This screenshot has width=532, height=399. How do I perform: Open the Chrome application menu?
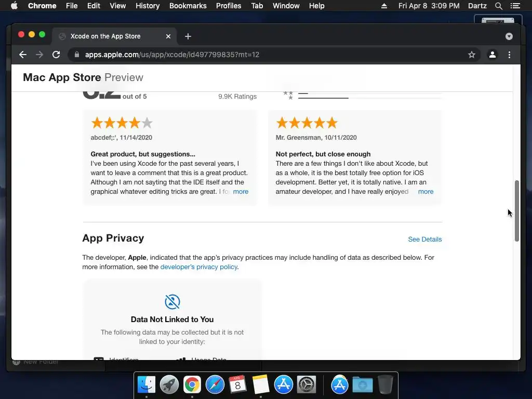42,6
